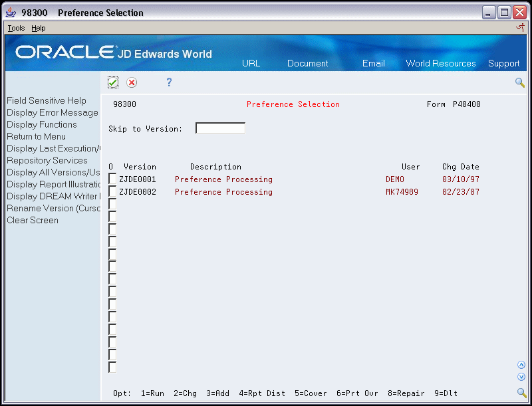Viewport: 532px width, 406px height.
Task: Click change date 02/23/07
Action: 461,192
